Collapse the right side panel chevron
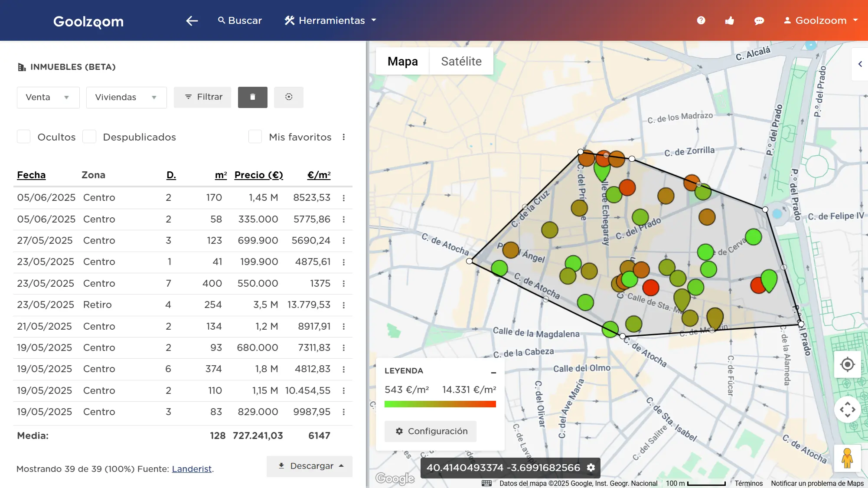 tap(860, 64)
